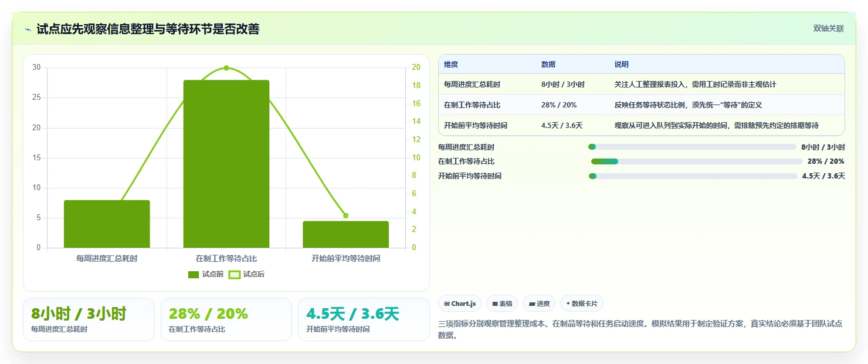The image size is (868, 364).
Task: Click the 进度 tag
Action: click(539, 304)
